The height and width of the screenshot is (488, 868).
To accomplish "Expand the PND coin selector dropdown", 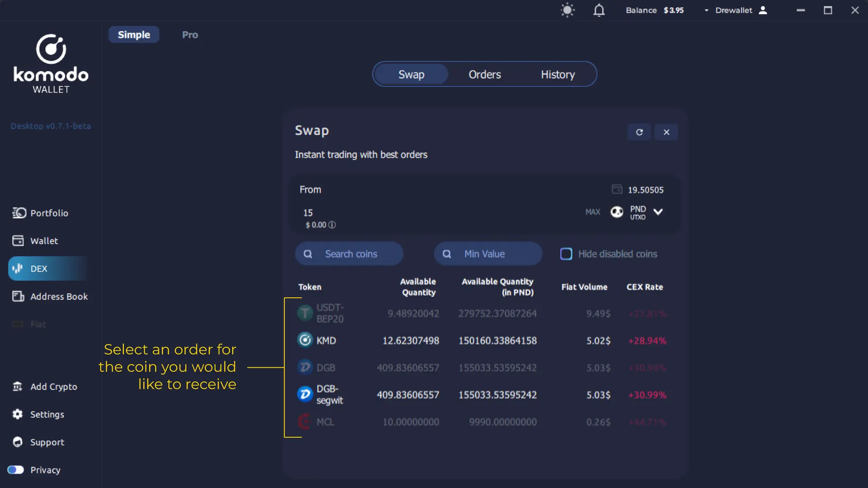I will pyautogui.click(x=658, y=212).
